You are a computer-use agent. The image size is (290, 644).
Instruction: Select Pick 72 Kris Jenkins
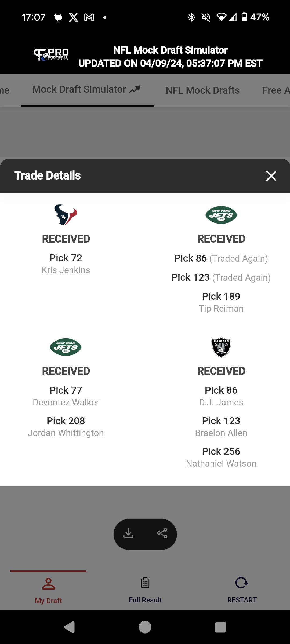click(x=66, y=264)
